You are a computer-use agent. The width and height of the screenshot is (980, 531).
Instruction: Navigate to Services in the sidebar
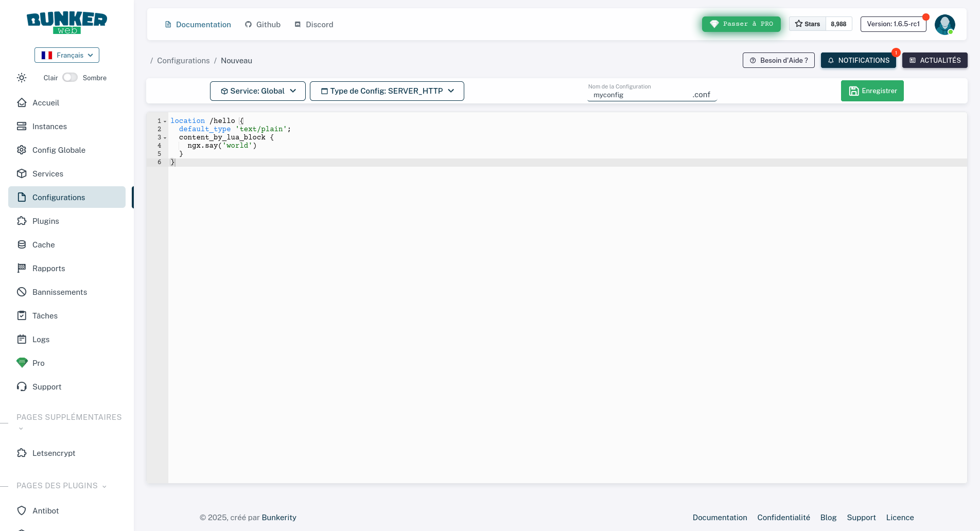pyautogui.click(x=47, y=173)
